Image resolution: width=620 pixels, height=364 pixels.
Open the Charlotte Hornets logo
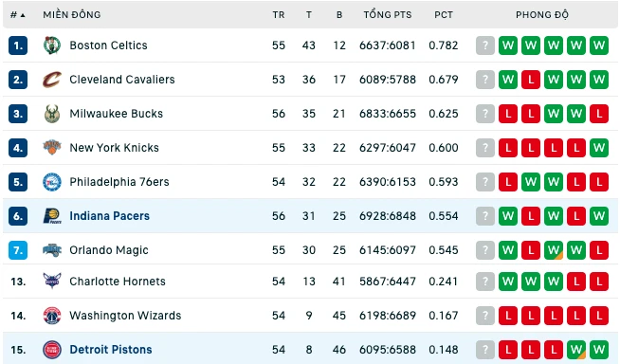52,281
